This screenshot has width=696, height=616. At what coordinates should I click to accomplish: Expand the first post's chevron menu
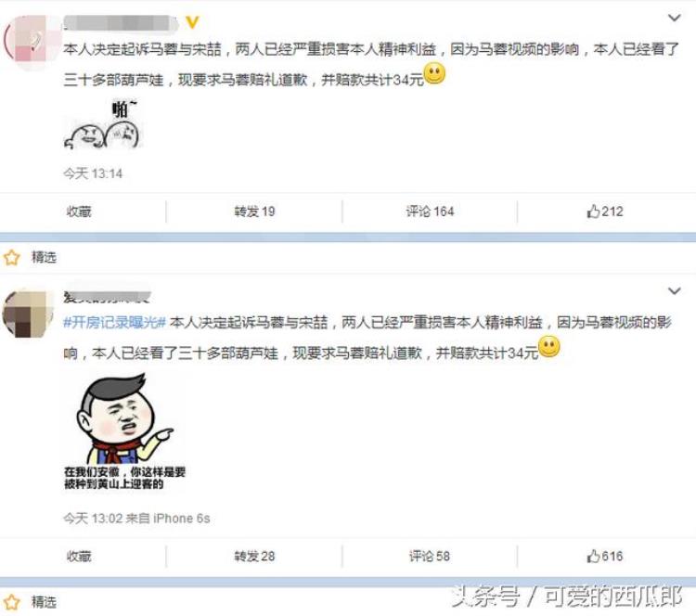coord(675,19)
